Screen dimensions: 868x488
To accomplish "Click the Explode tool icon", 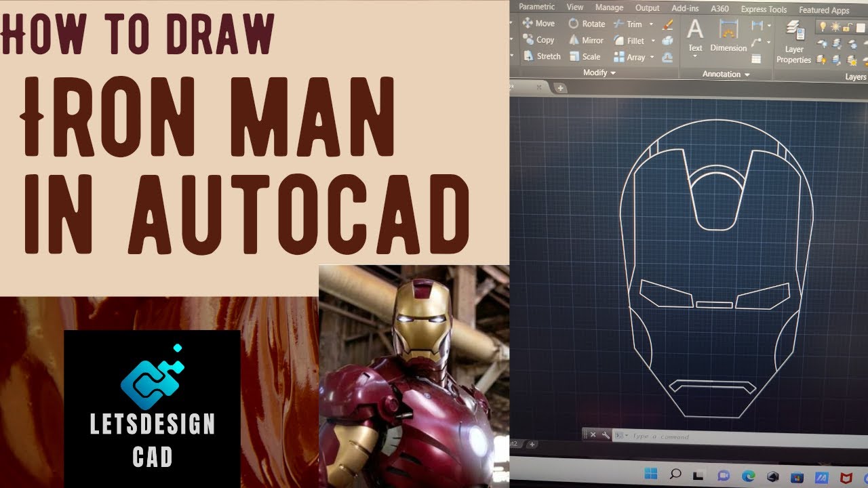I will [x=667, y=41].
